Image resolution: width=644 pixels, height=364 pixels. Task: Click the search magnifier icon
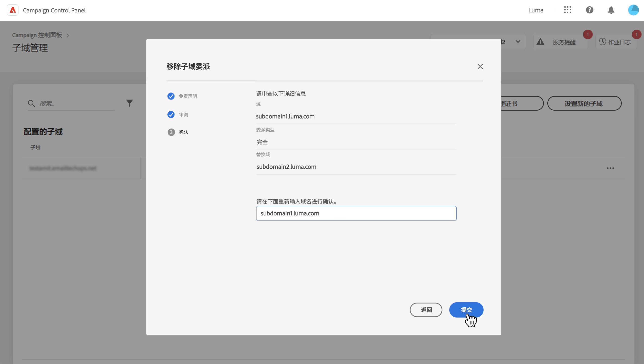click(x=31, y=103)
